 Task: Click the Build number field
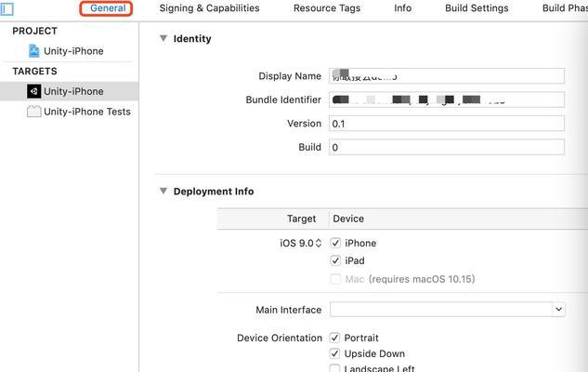(x=447, y=147)
